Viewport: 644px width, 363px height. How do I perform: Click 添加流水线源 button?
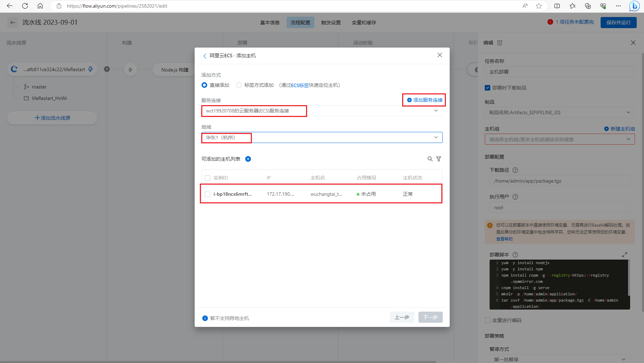[52, 118]
